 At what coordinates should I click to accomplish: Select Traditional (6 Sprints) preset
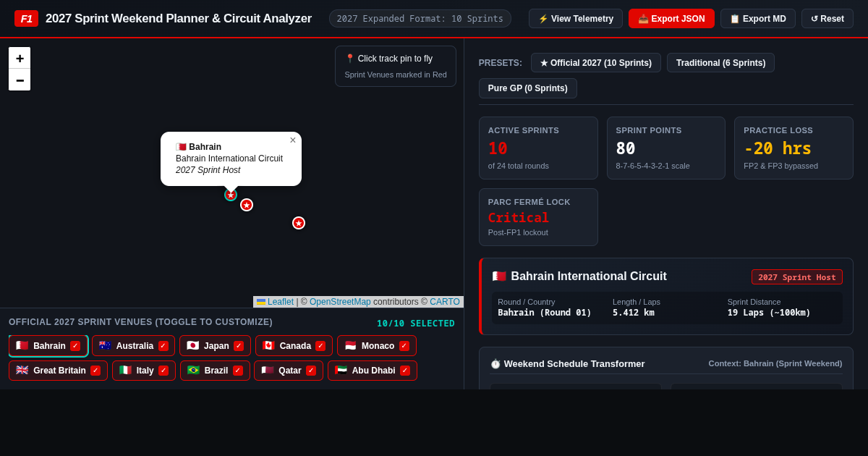[x=720, y=63]
